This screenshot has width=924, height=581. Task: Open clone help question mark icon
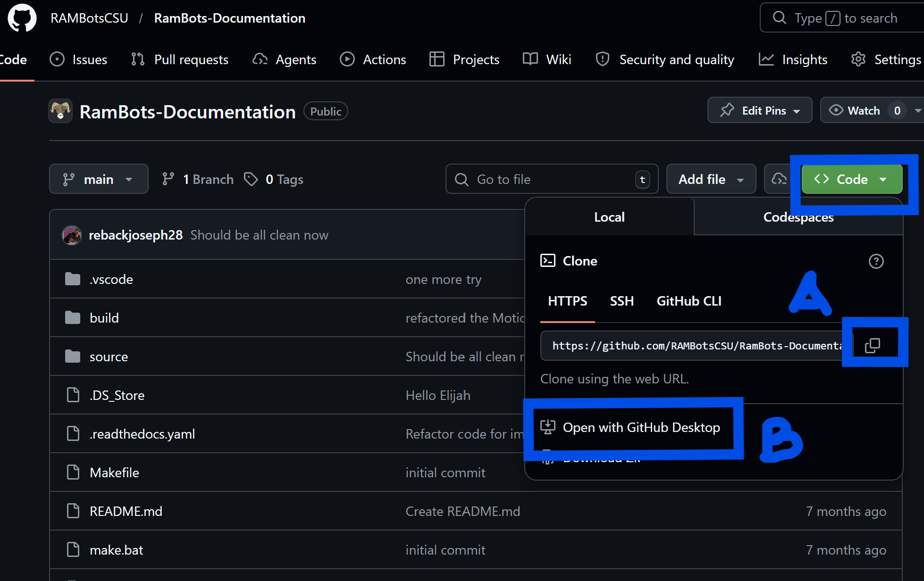pos(876,261)
